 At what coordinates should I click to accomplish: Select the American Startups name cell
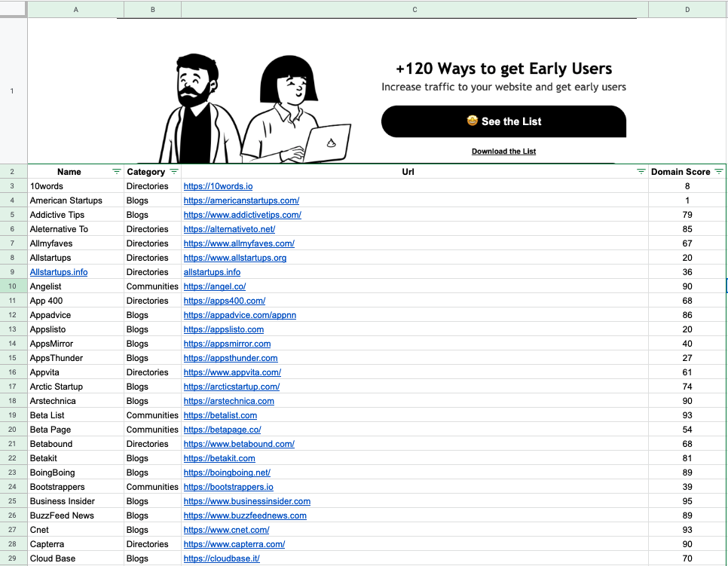[x=75, y=200]
